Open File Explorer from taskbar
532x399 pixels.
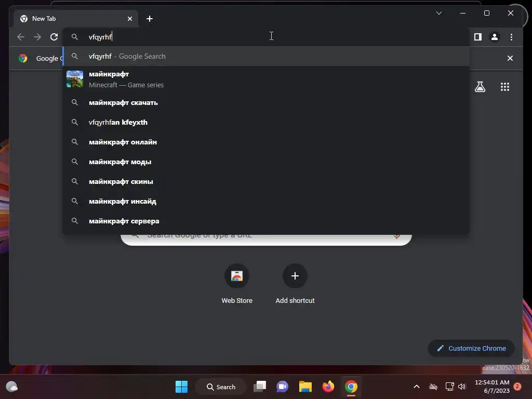305,387
